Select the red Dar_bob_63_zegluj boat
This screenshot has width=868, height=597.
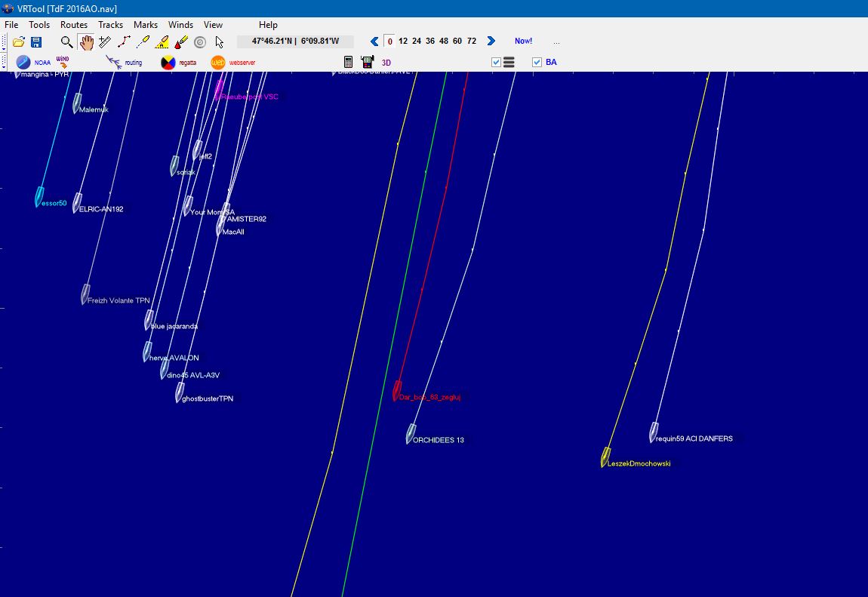pos(396,391)
